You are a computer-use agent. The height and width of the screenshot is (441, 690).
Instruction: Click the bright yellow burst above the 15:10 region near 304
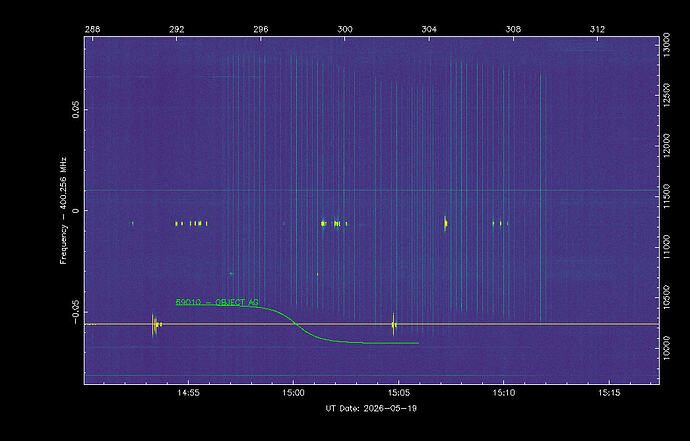coord(445,224)
